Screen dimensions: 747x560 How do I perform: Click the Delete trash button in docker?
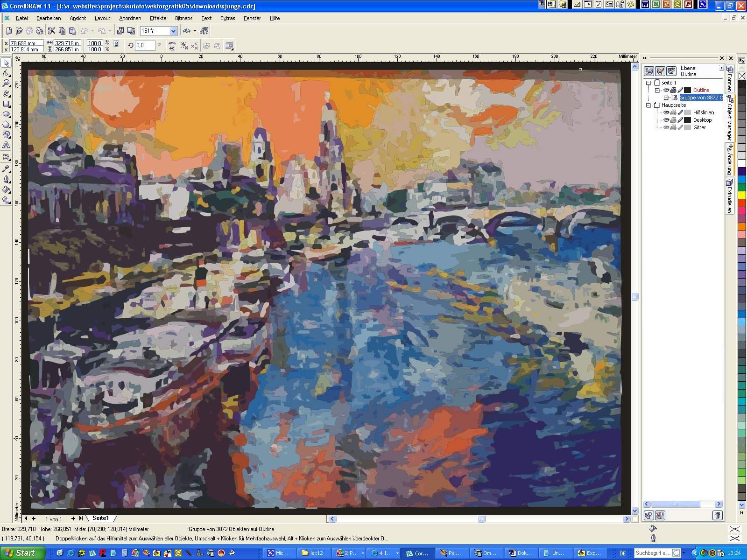[x=718, y=515]
